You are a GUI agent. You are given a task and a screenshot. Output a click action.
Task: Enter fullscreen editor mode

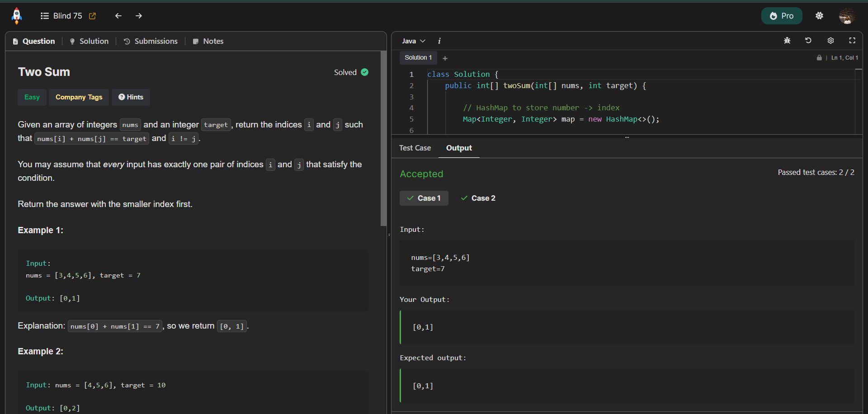click(852, 41)
